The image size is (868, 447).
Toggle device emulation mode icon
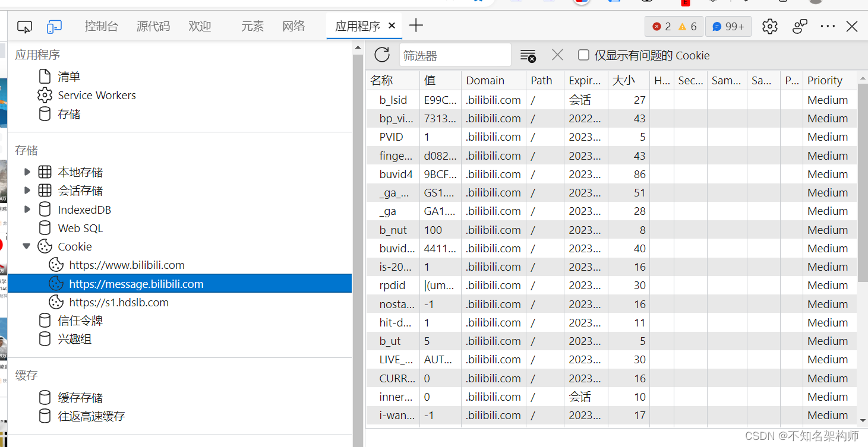[x=55, y=27]
